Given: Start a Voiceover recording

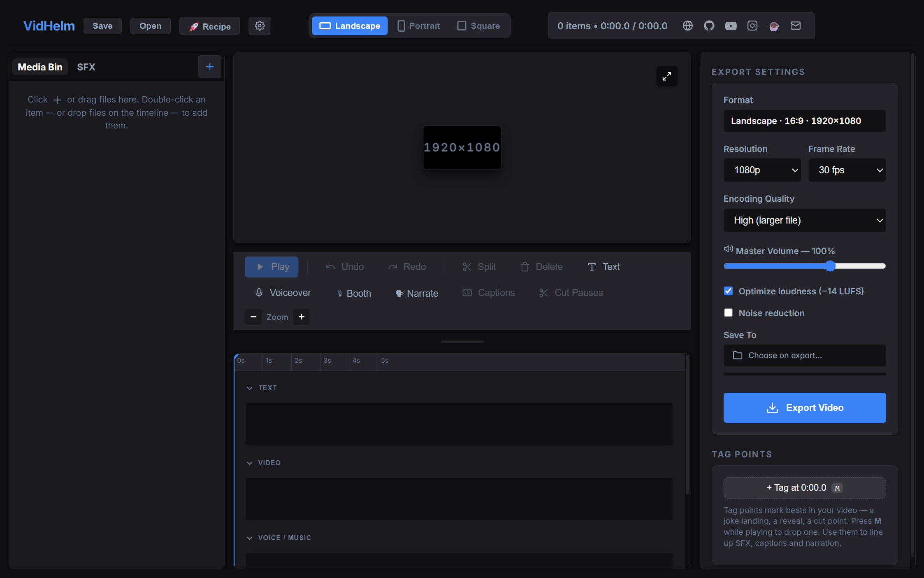Looking at the screenshot, I should (283, 293).
